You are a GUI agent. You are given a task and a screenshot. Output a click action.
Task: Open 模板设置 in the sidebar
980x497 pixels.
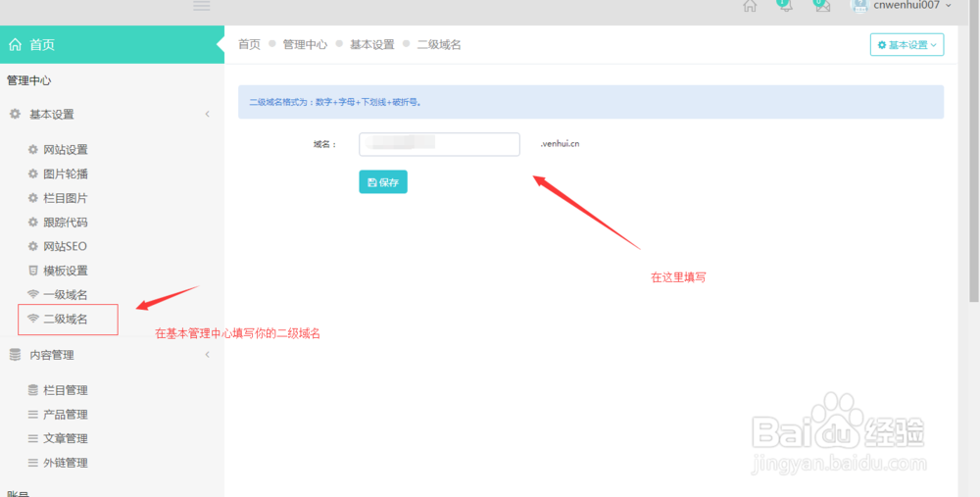tap(66, 271)
